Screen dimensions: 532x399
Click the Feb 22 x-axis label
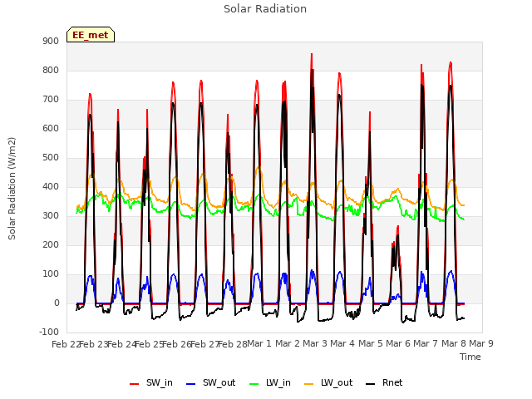66,344
